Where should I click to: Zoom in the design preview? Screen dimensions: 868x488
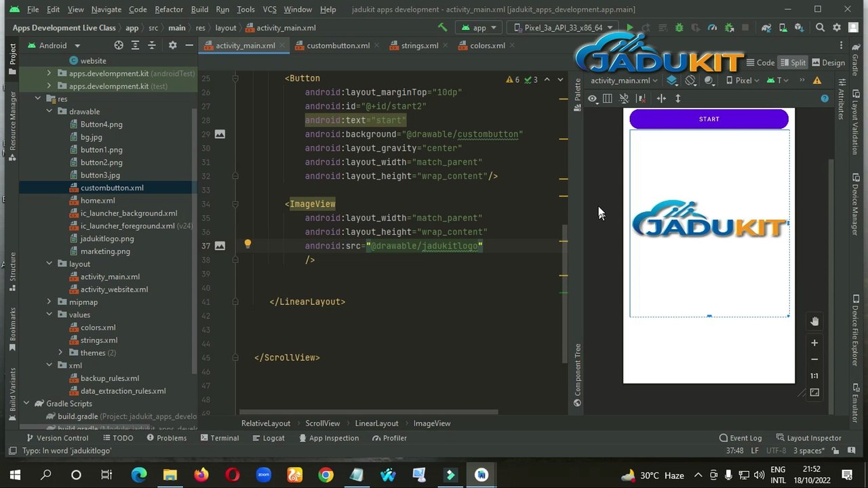click(x=814, y=343)
